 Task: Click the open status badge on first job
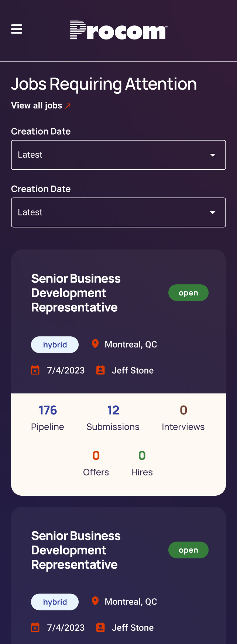(x=189, y=293)
